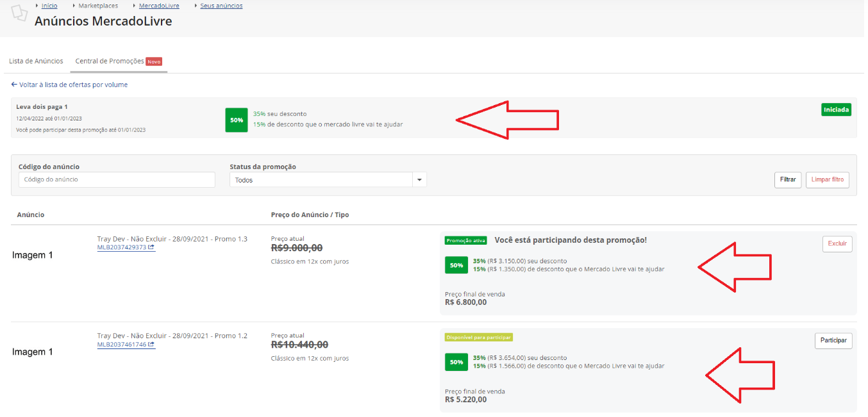Open Seus anúncios breadcrumb link
This screenshot has height=417, width=868.
(x=221, y=6)
